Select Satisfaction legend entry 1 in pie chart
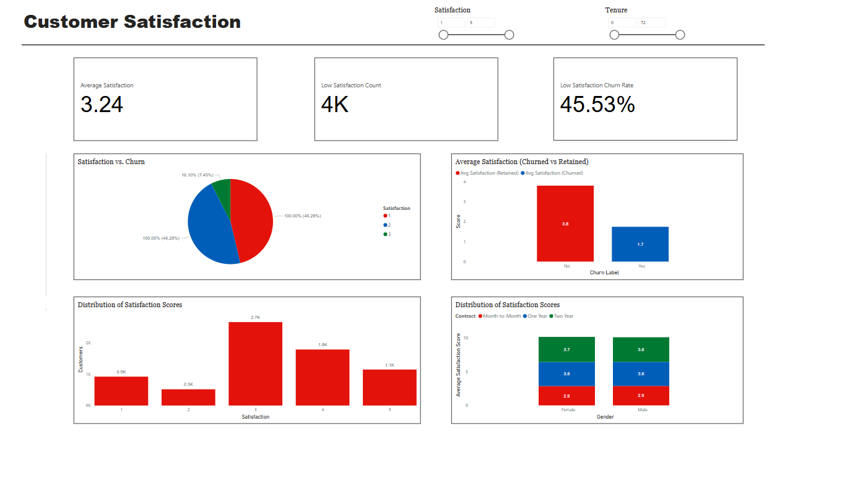This screenshot has height=501, width=868. tap(387, 216)
